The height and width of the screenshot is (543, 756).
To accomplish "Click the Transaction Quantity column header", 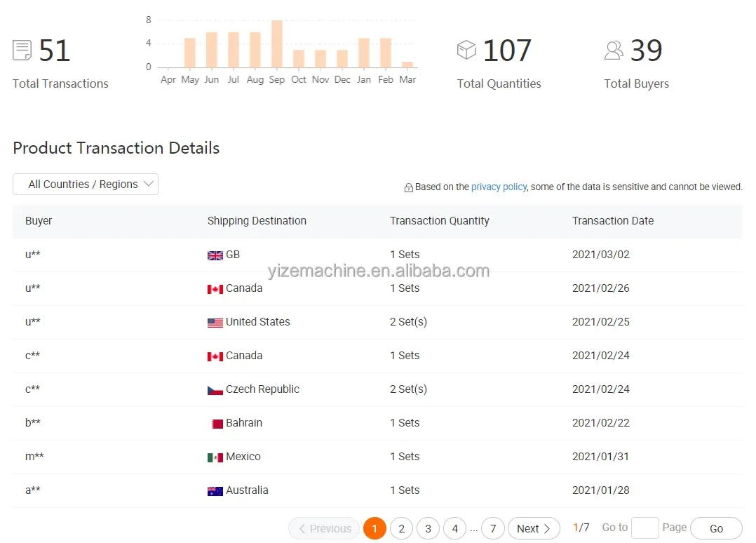I will click(x=440, y=221).
